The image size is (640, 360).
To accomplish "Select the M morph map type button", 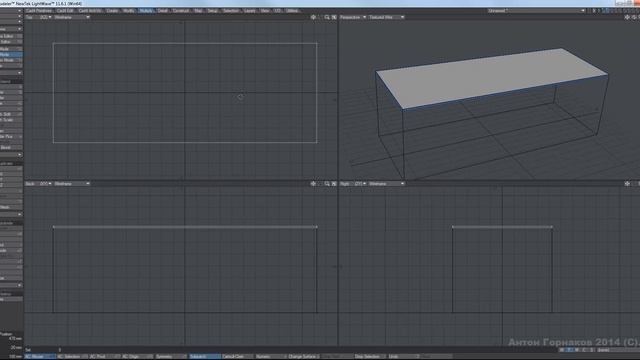I will pos(577,350).
